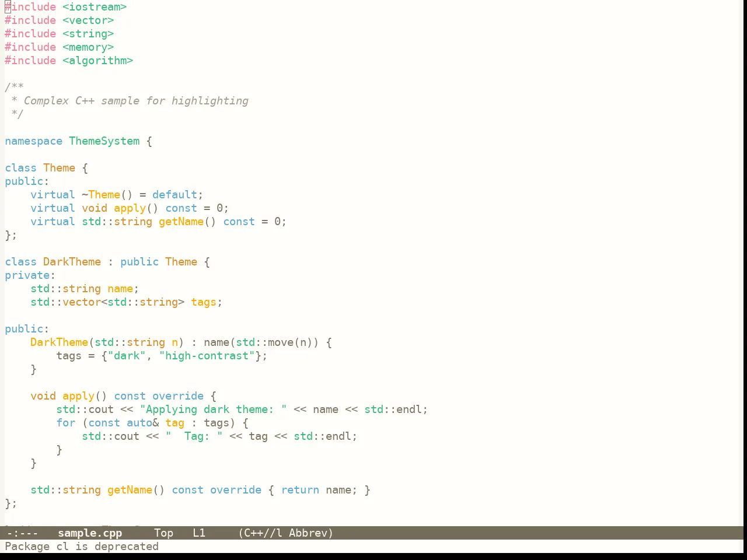The image size is (747, 560).
Task: Click the "Package cl is deprecated" echo message
Action: pyautogui.click(x=82, y=547)
